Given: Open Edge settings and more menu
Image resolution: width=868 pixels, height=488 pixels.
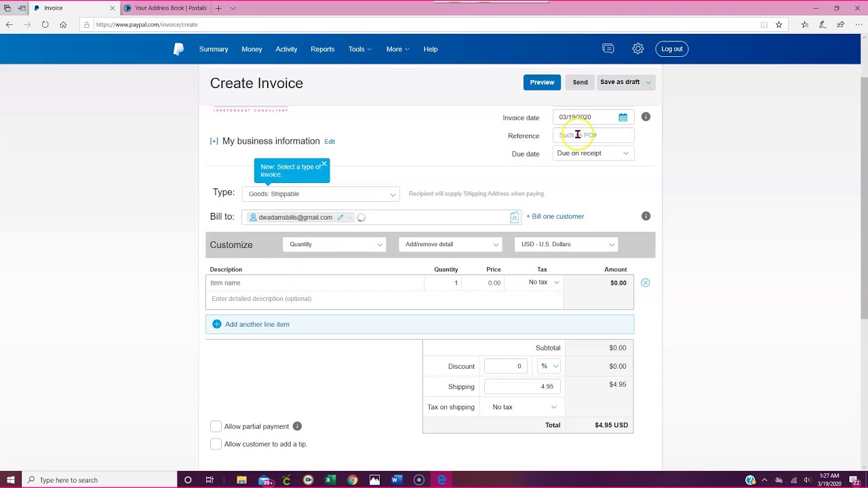Looking at the screenshot, I should click(x=859, y=24).
